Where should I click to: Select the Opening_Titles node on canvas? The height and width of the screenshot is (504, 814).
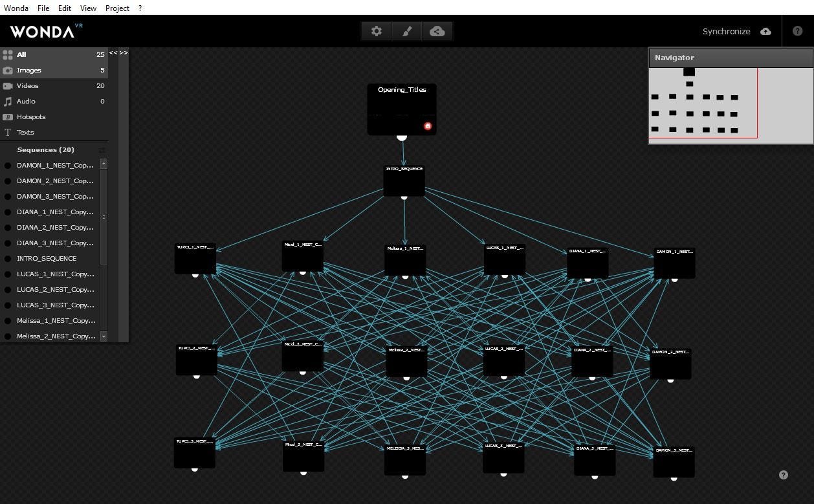tap(402, 109)
